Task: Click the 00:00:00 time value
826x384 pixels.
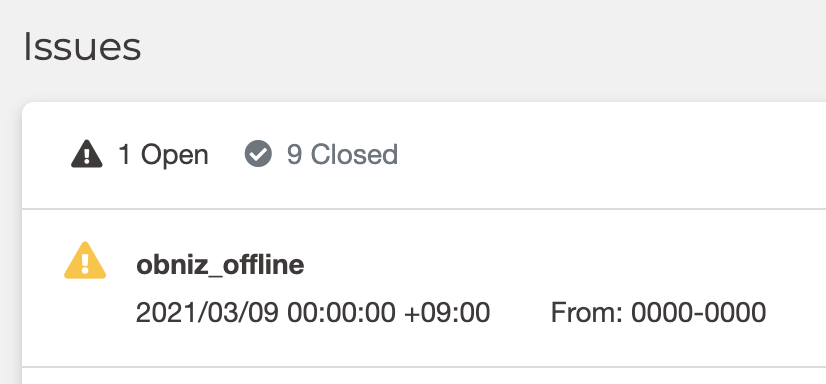Action: pyautogui.click(x=341, y=312)
